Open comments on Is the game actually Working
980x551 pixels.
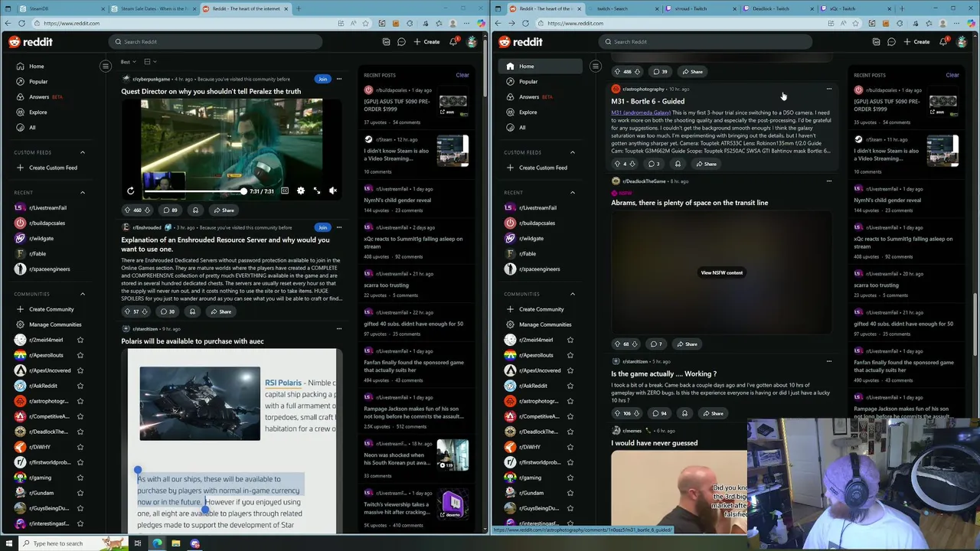coord(659,413)
